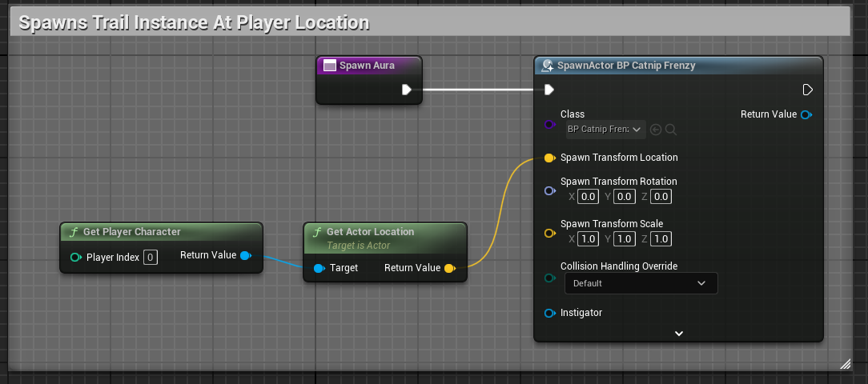
Task: Click the Class input pin
Action: click(549, 125)
